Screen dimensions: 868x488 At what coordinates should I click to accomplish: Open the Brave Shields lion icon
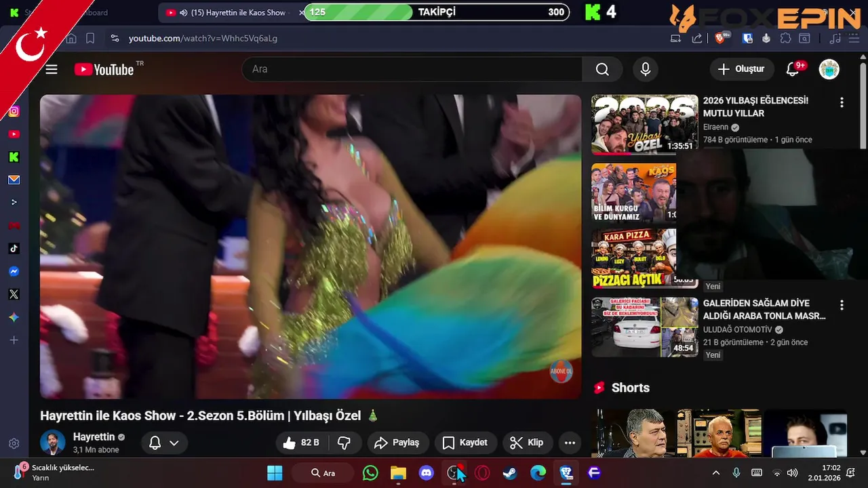720,39
